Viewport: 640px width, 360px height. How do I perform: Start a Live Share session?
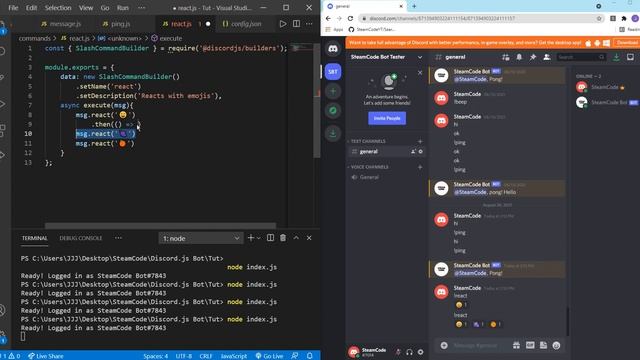(x=46, y=356)
